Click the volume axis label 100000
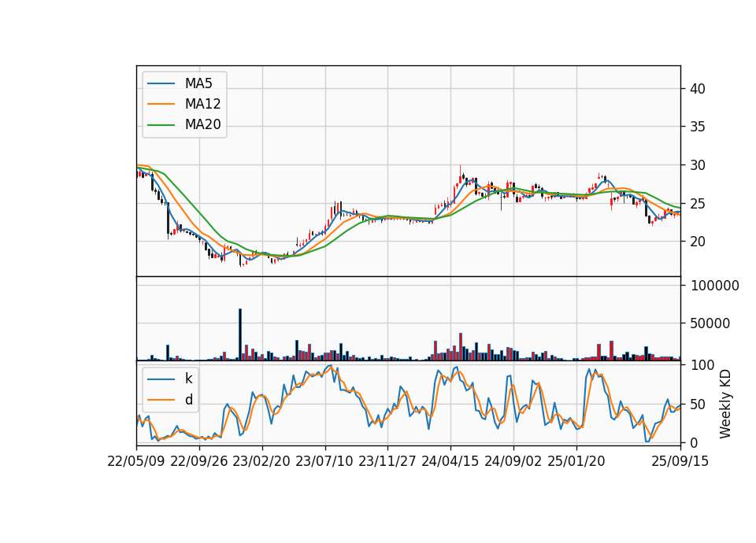The width and height of the screenshot is (756, 543). (x=714, y=286)
